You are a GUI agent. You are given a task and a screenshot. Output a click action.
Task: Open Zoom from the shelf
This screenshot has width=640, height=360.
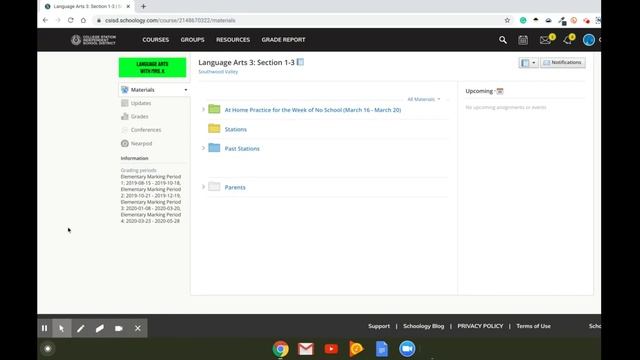(x=407, y=349)
